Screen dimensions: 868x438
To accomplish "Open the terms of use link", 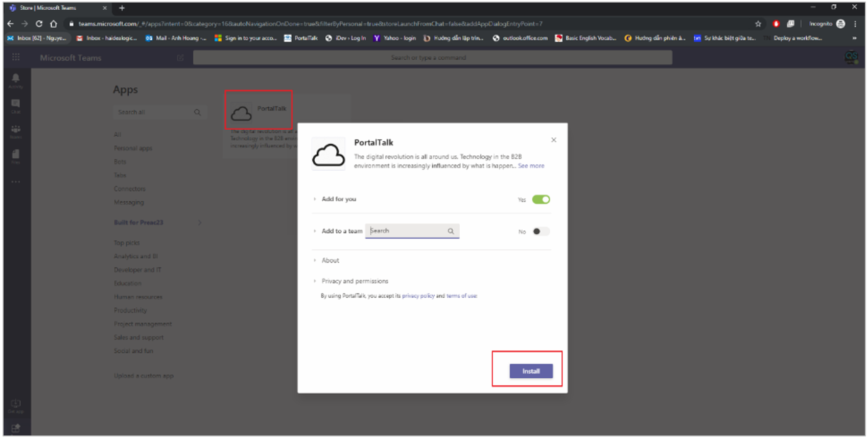I will 462,296.
